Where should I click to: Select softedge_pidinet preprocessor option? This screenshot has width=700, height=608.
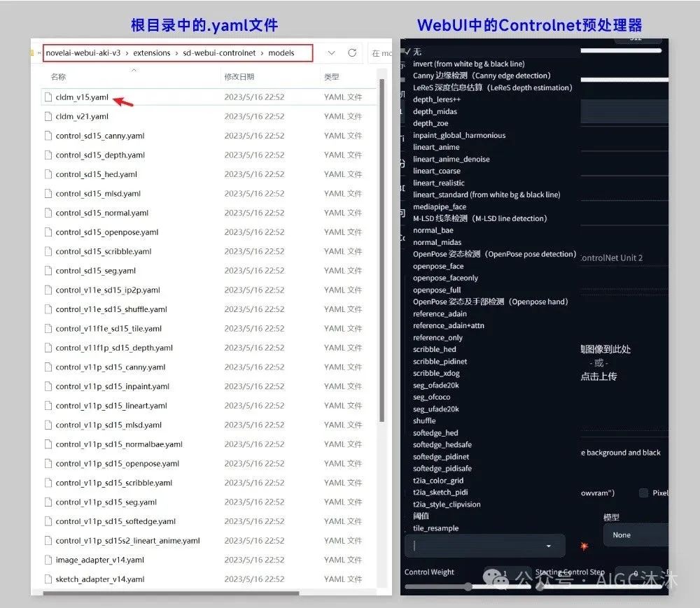pyautogui.click(x=441, y=457)
